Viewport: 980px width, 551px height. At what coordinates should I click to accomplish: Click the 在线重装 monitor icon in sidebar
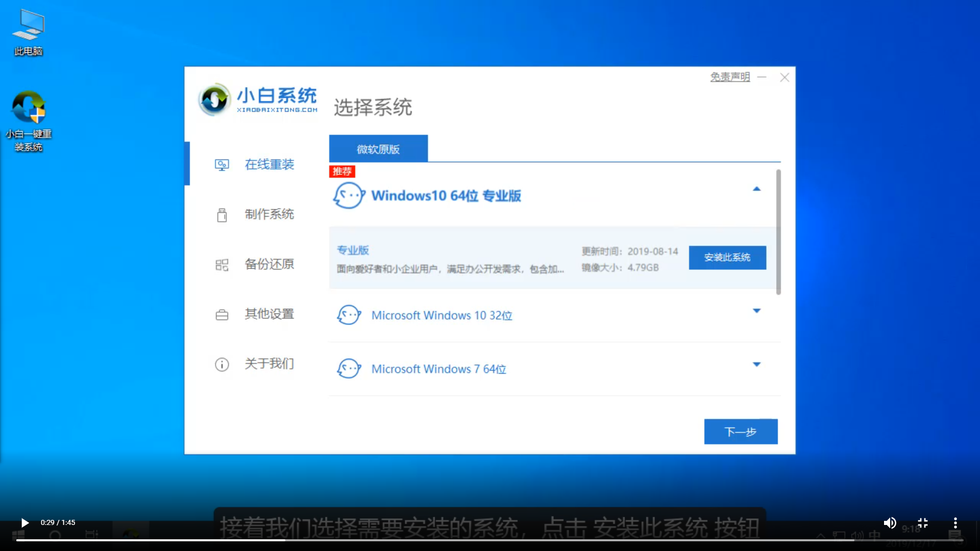point(222,165)
